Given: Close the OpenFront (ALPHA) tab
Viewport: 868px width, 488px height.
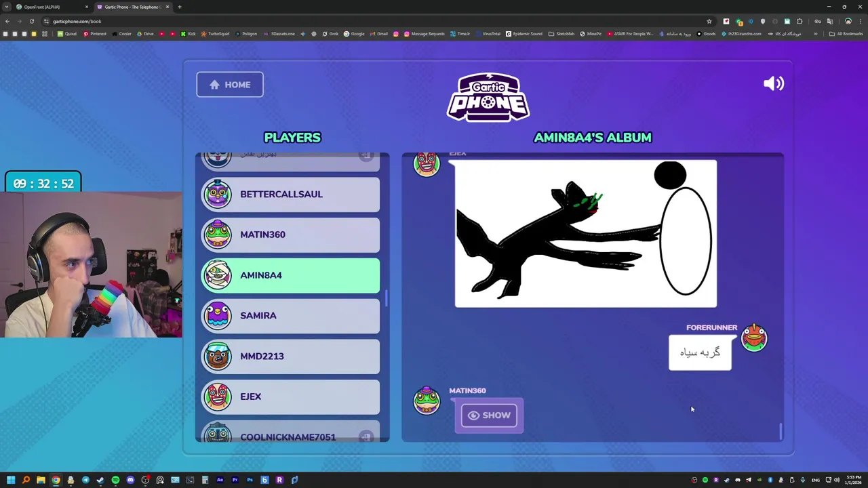Looking at the screenshot, I should pos(86,7).
